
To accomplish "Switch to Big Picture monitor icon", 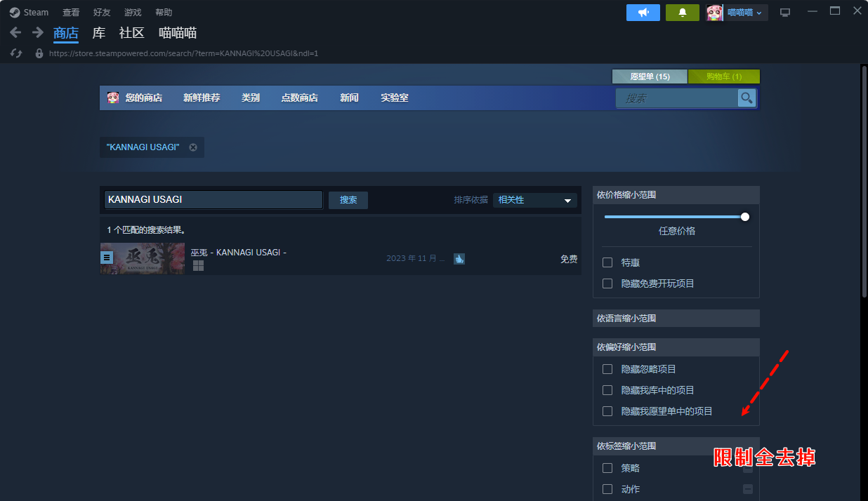I will click(785, 13).
